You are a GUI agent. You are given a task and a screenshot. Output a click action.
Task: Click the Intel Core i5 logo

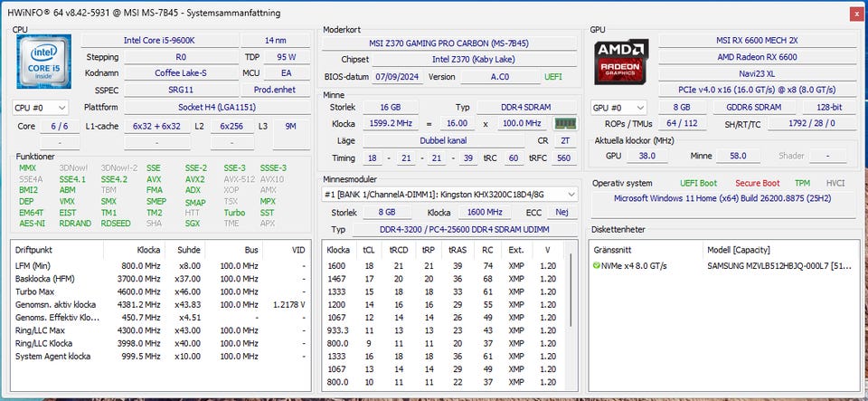tap(43, 62)
